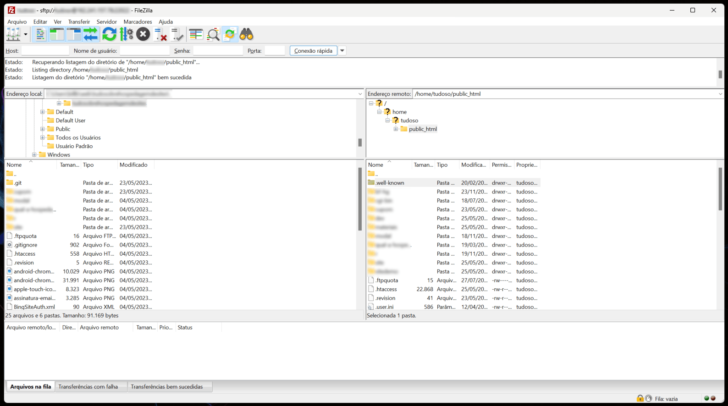
Task: Toggle synchronized browsing
Action: (230, 34)
